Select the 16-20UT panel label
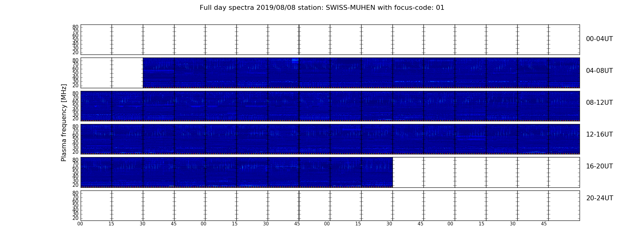 pos(599,166)
